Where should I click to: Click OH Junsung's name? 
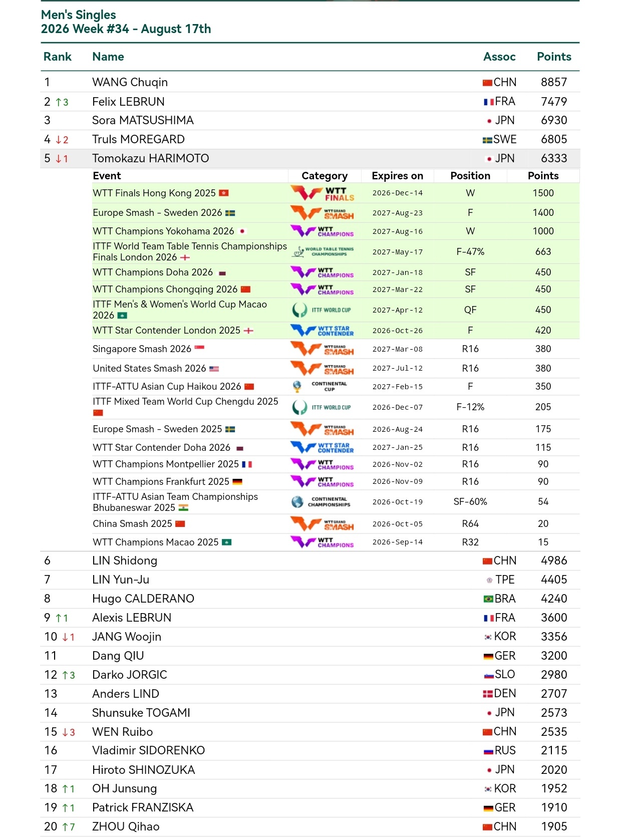(x=124, y=789)
